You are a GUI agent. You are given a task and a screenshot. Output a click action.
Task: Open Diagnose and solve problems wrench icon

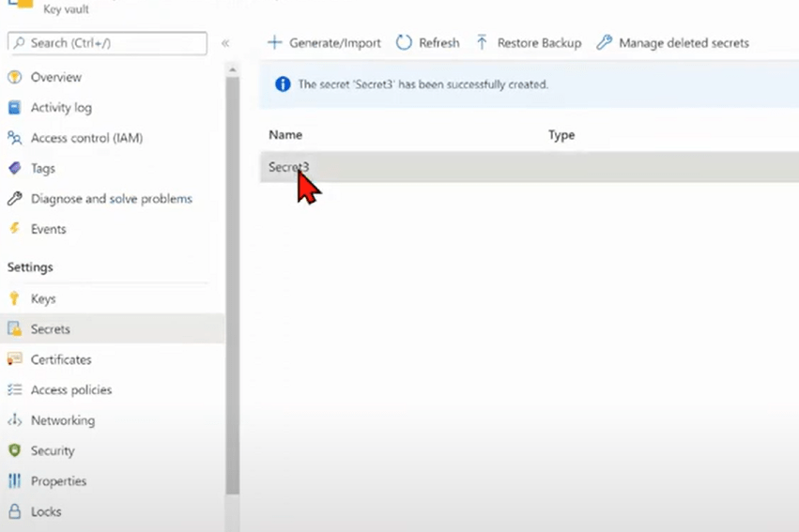(x=14, y=199)
